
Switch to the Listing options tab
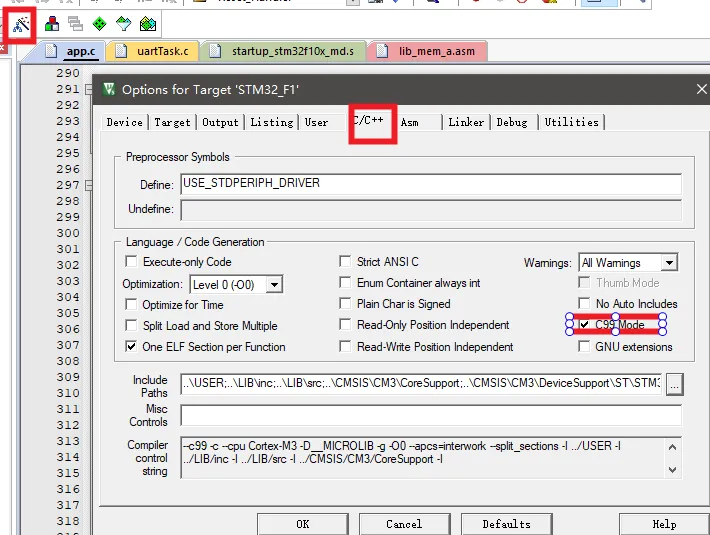(x=272, y=122)
